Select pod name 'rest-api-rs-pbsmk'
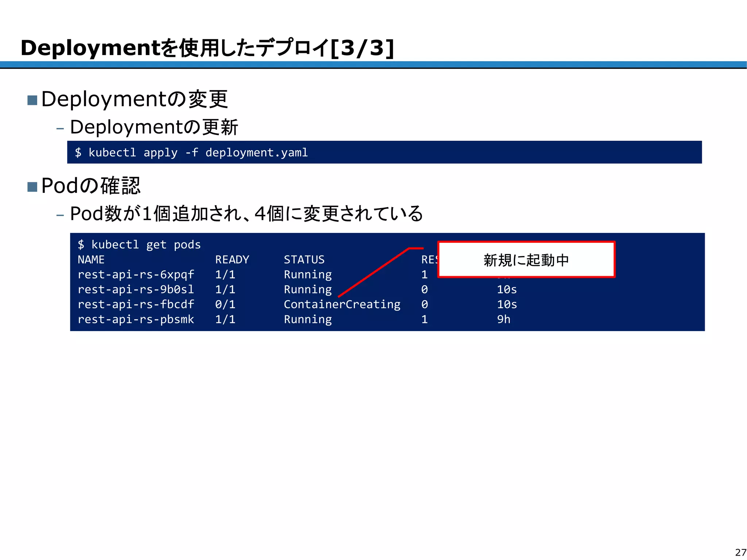The width and height of the screenshot is (747, 560). pos(136,319)
